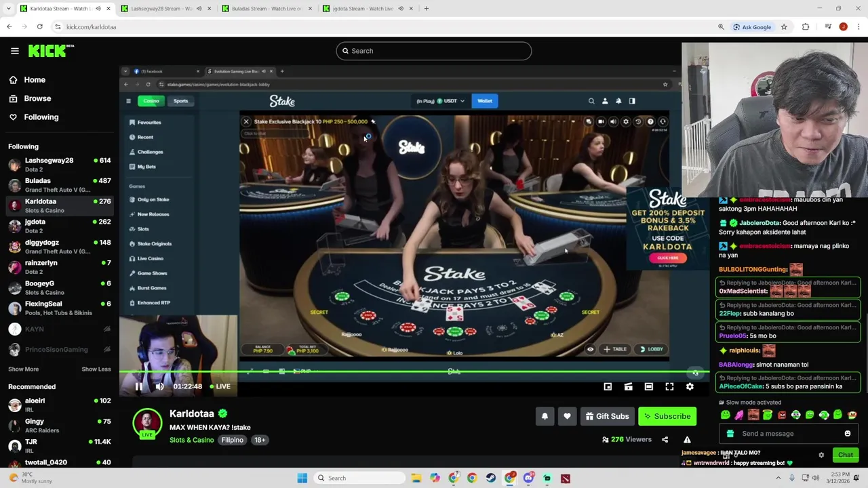Open Lashsegway28 channel in Following list
Viewport: 868px width, 488px height.
click(x=60, y=165)
